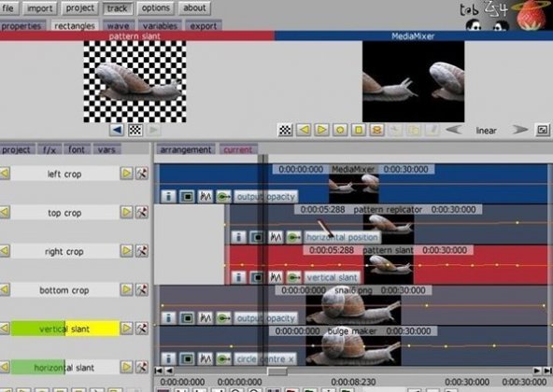Click the yellow square stop button

click(x=359, y=130)
